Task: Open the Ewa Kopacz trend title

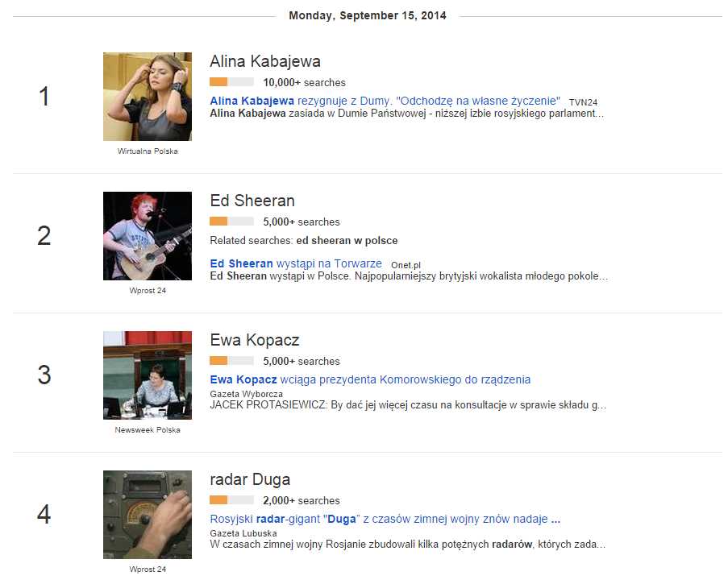Action: 255,340
